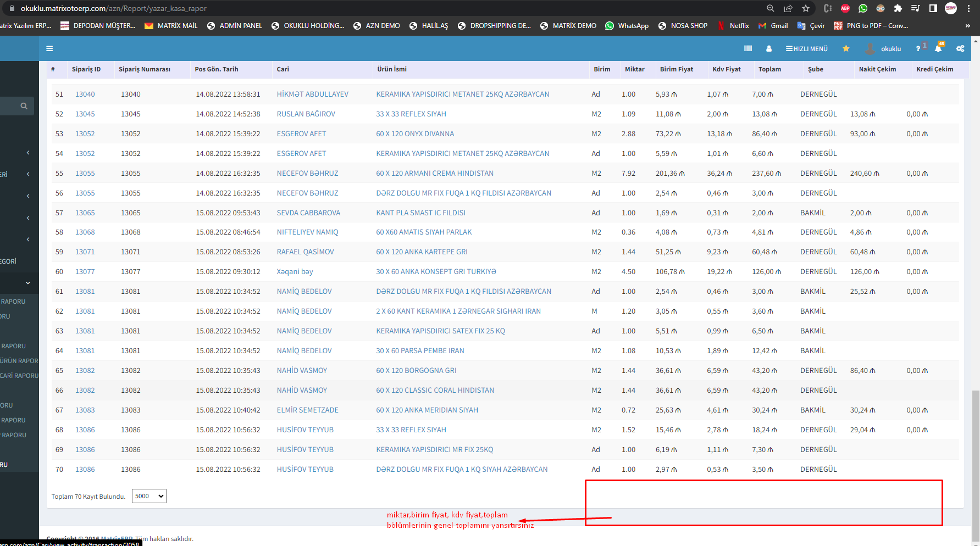This screenshot has height=546, width=980.
Task: Open the okuklu user account menu
Action: [890, 48]
